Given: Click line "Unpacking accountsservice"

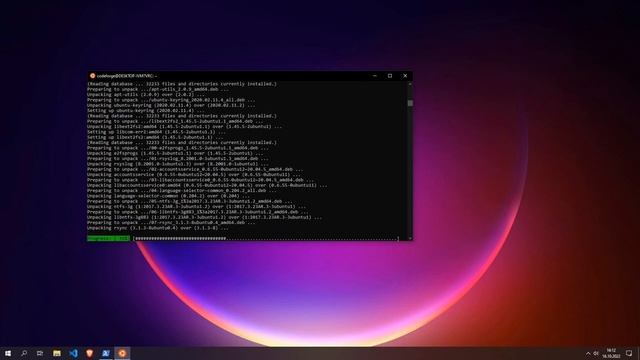Looking at the screenshot, I should [x=194, y=175].
